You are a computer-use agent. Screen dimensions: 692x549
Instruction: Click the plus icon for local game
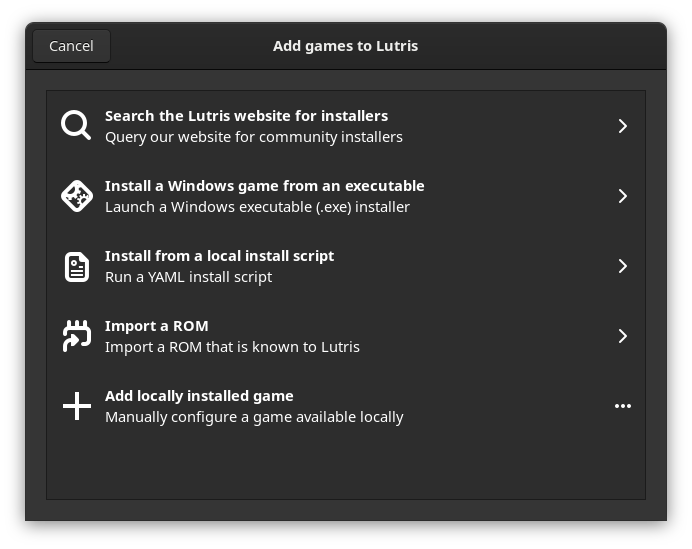coord(76,406)
